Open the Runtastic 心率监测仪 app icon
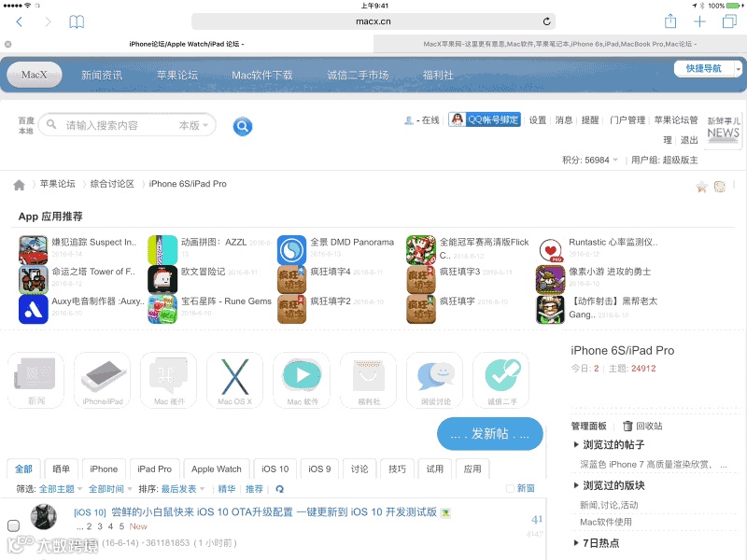747x560 pixels. (550, 249)
